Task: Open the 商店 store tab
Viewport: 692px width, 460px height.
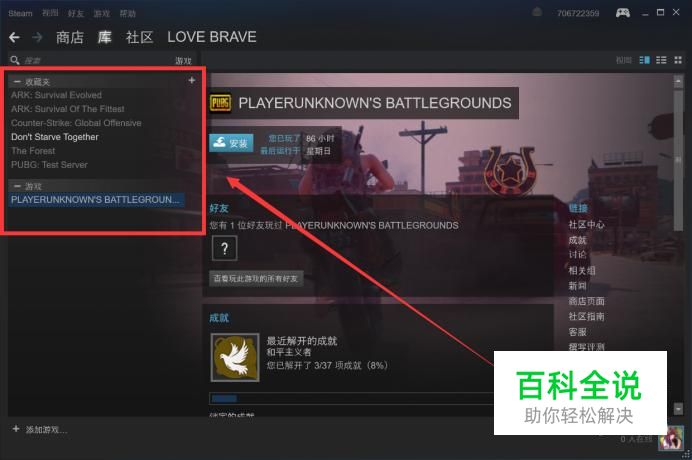Action: tap(70, 38)
